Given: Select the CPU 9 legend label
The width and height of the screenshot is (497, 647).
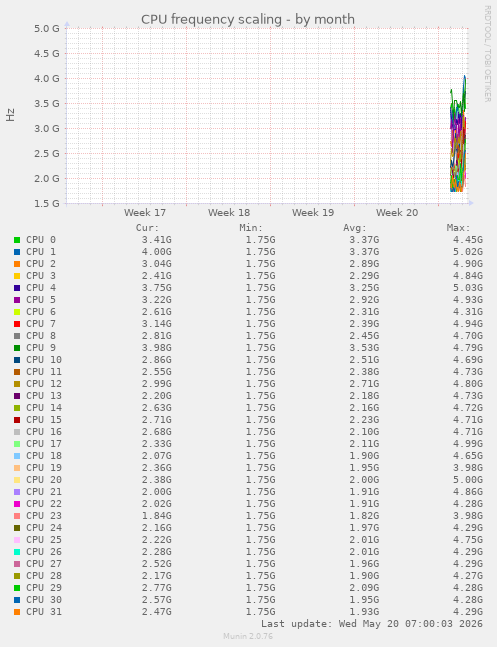Looking at the screenshot, I should (x=41, y=347).
